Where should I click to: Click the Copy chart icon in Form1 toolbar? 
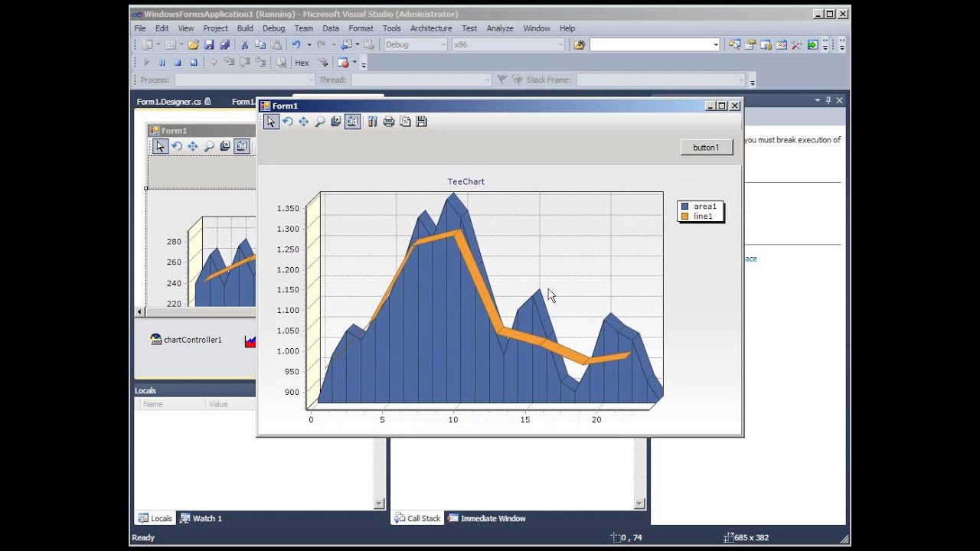(x=405, y=122)
